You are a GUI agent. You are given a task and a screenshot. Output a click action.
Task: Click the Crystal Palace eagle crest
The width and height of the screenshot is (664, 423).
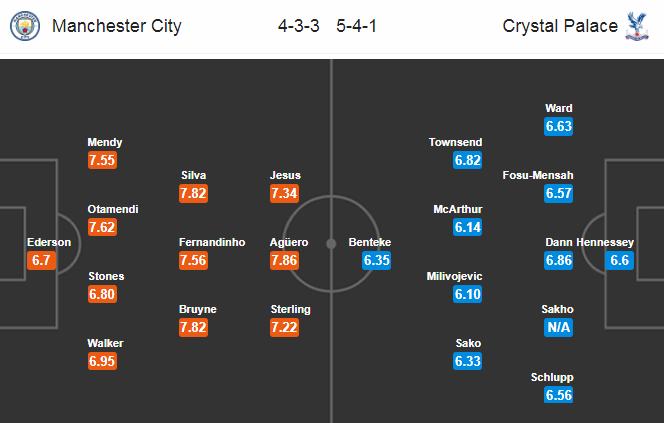coord(637,26)
